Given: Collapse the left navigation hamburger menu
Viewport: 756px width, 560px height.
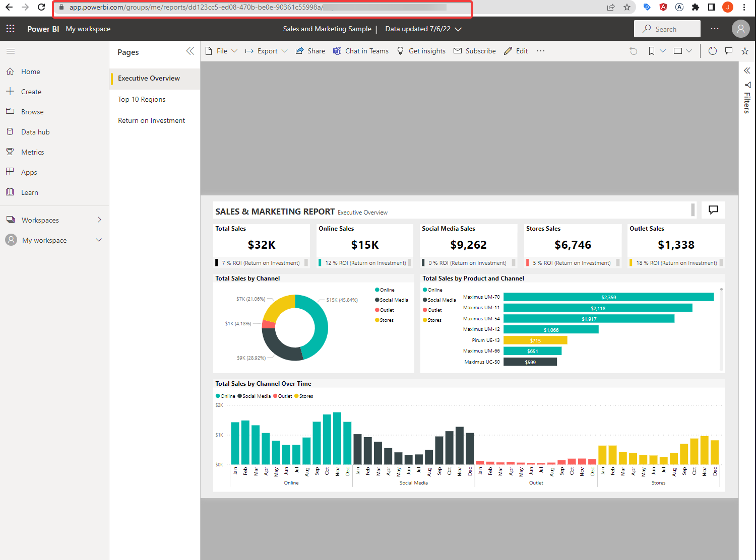Looking at the screenshot, I should pyautogui.click(x=11, y=51).
